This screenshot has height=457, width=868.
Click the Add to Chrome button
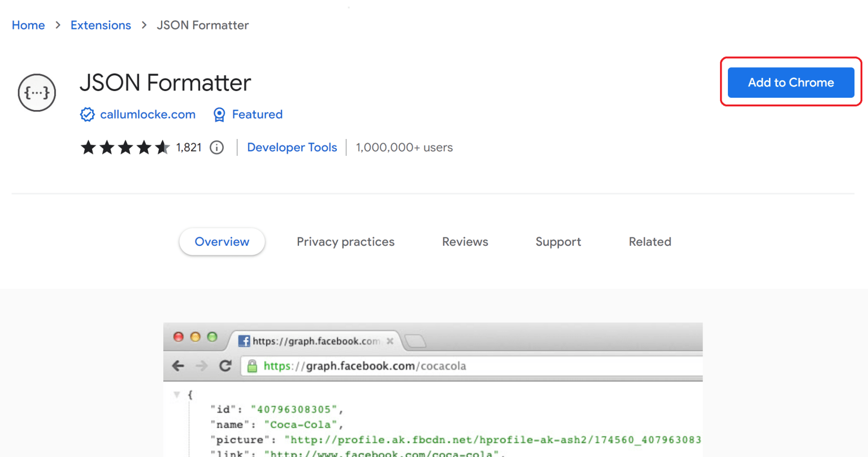pyautogui.click(x=790, y=82)
